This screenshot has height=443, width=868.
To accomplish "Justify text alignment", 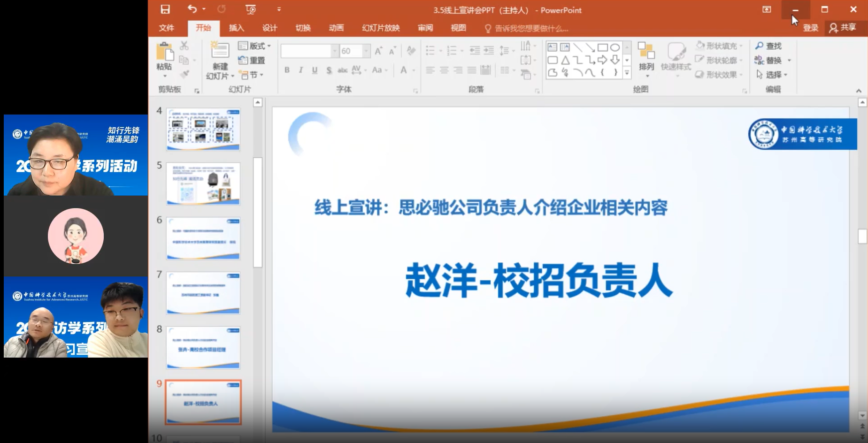I will click(472, 70).
